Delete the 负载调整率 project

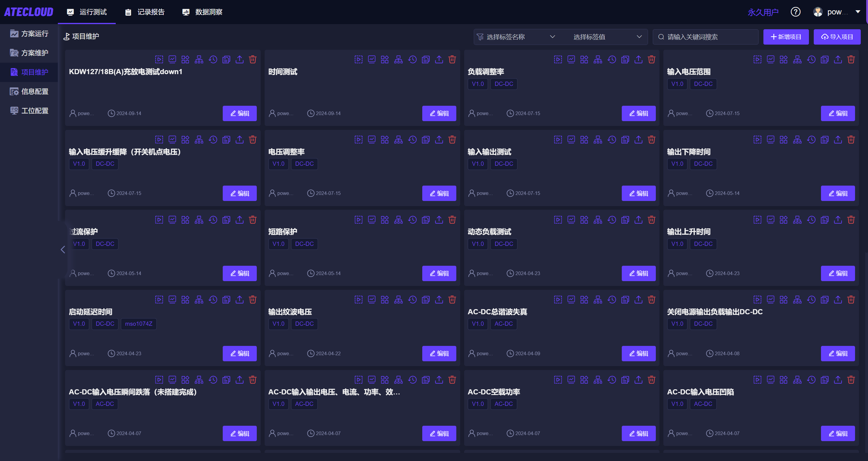coord(651,60)
